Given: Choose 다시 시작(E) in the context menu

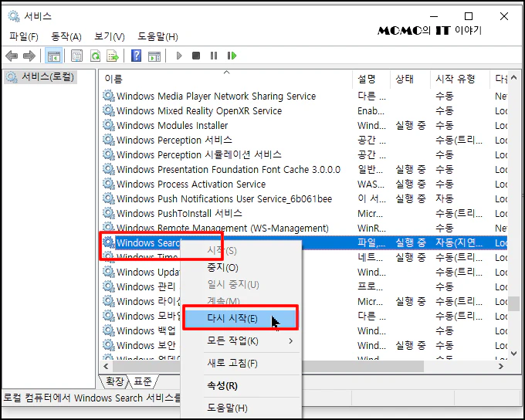Looking at the screenshot, I should [240, 318].
